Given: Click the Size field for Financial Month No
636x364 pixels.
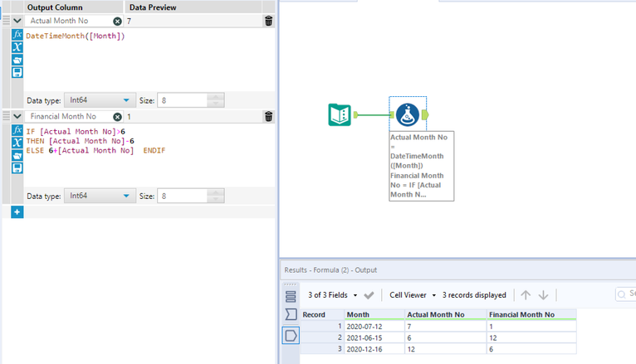Looking at the screenshot, I should click(182, 196).
